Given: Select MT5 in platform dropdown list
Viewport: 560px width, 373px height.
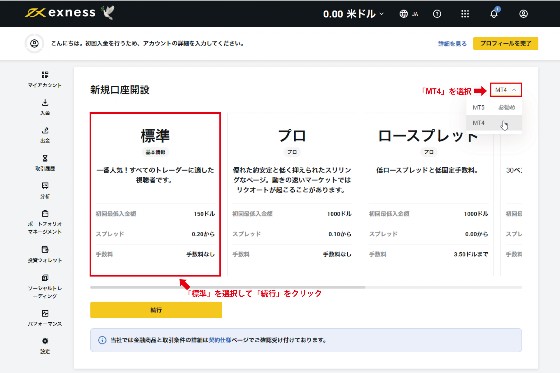Looking at the screenshot, I should pos(494,107).
